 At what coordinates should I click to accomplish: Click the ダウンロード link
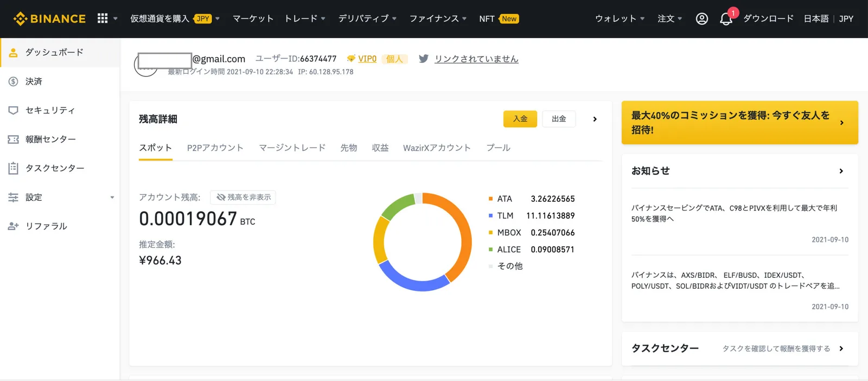click(768, 18)
